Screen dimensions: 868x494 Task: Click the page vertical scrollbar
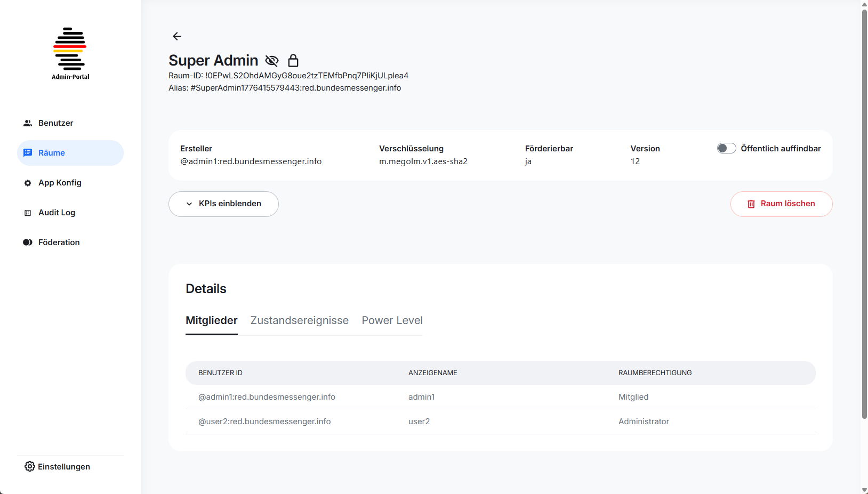click(864, 213)
